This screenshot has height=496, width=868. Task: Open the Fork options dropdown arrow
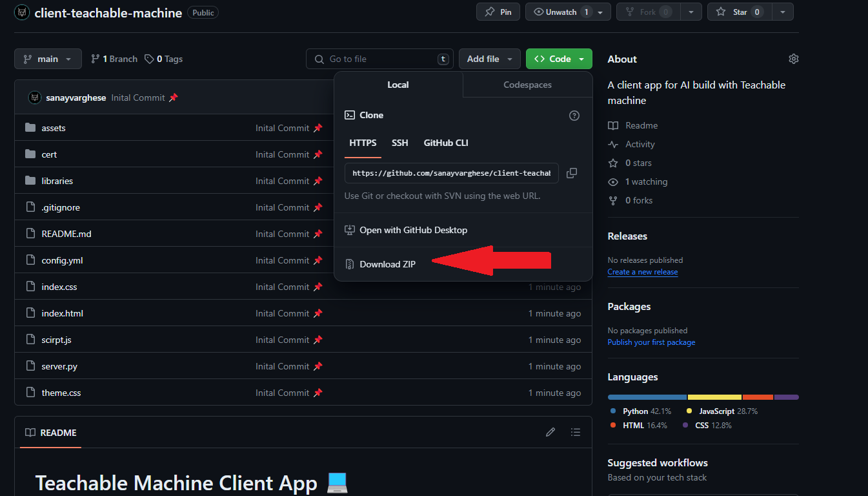click(x=691, y=12)
